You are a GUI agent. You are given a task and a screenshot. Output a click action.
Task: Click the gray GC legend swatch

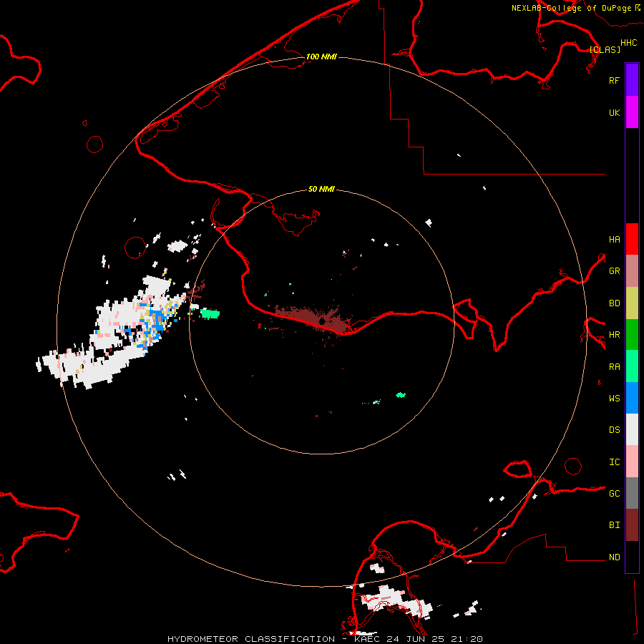pyautogui.click(x=632, y=493)
